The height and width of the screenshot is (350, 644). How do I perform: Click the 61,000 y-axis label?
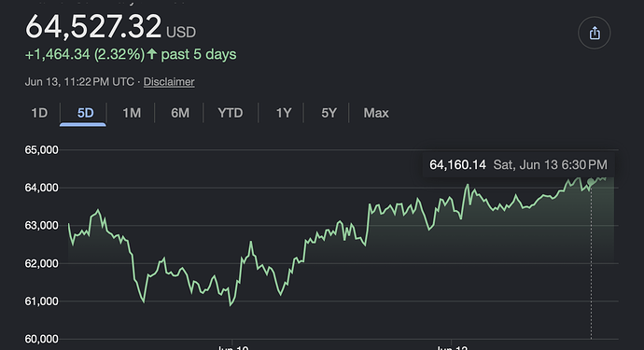41,301
